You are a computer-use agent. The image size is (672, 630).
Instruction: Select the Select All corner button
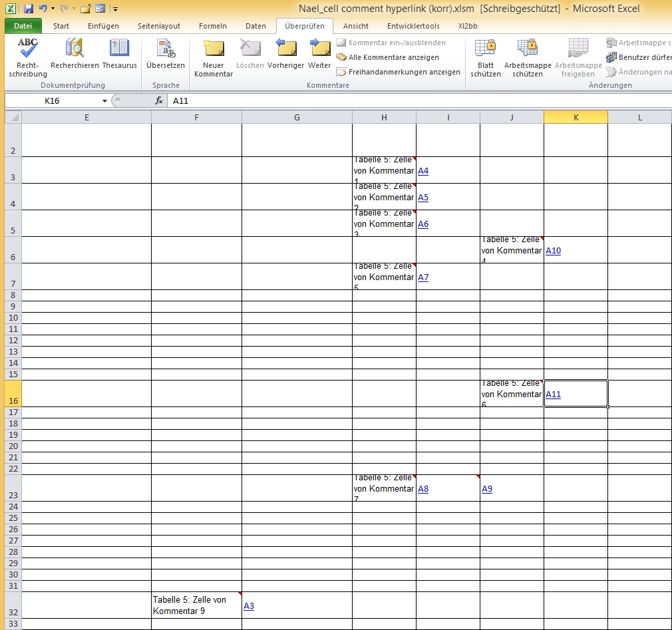13,118
